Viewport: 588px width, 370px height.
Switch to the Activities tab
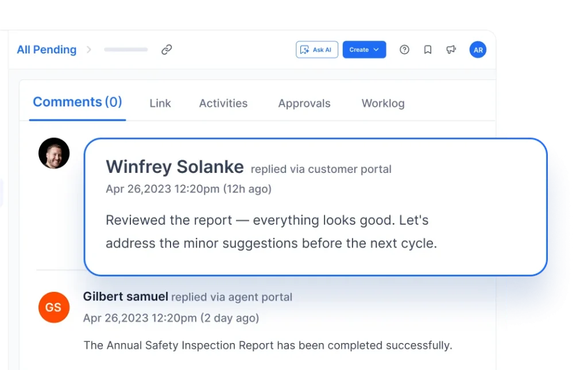[223, 103]
